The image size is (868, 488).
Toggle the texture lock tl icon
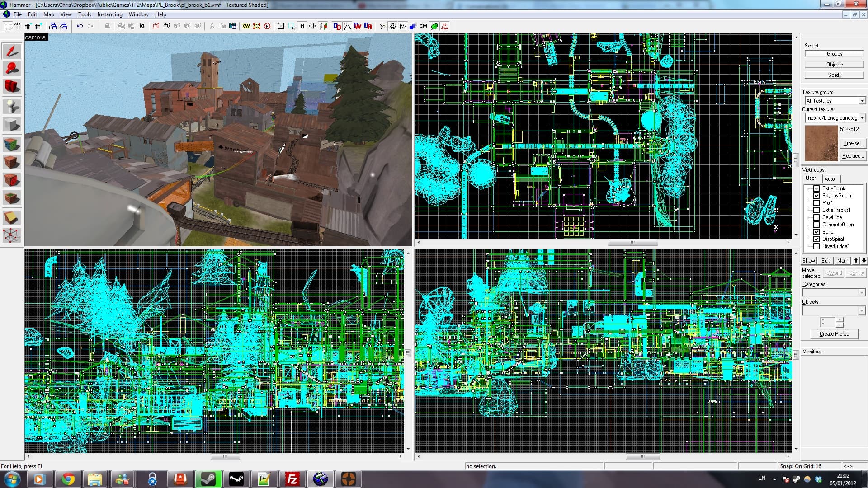tap(302, 26)
